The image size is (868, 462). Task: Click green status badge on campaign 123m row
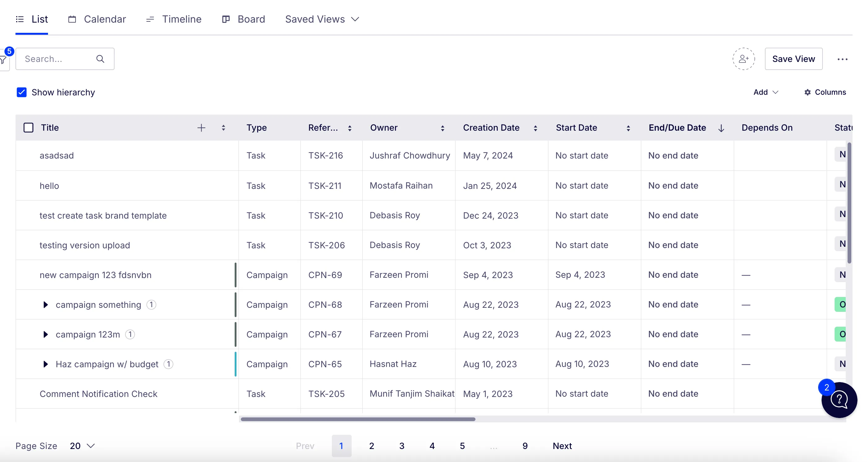840,334
